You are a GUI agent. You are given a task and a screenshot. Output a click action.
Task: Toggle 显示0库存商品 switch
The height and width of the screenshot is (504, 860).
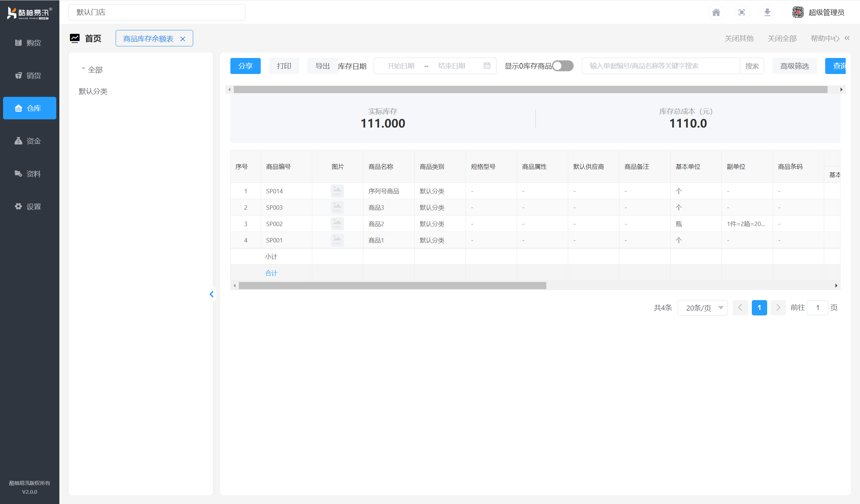pyautogui.click(x=562, y=66)
